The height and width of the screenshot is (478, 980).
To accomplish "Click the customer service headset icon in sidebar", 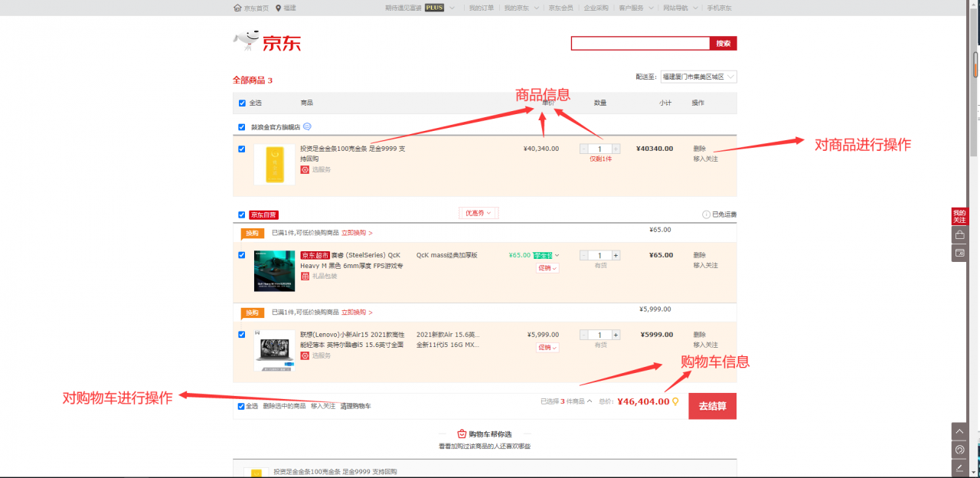I will 959,449.
